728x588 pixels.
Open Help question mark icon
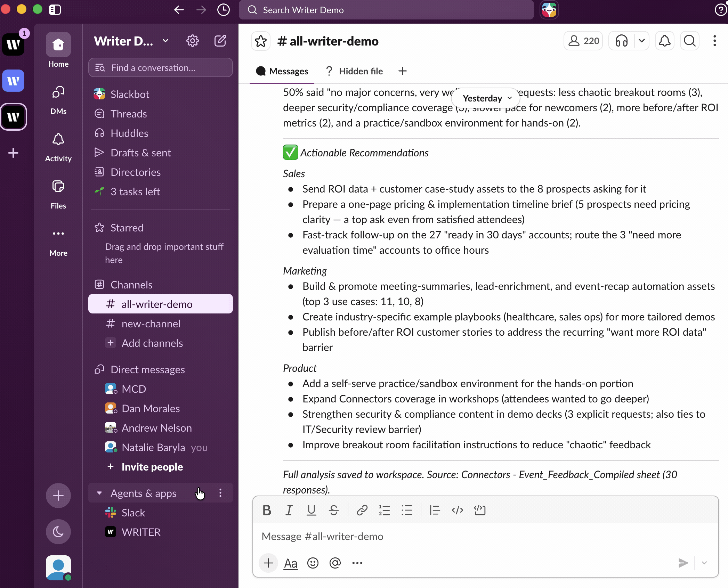720,10
